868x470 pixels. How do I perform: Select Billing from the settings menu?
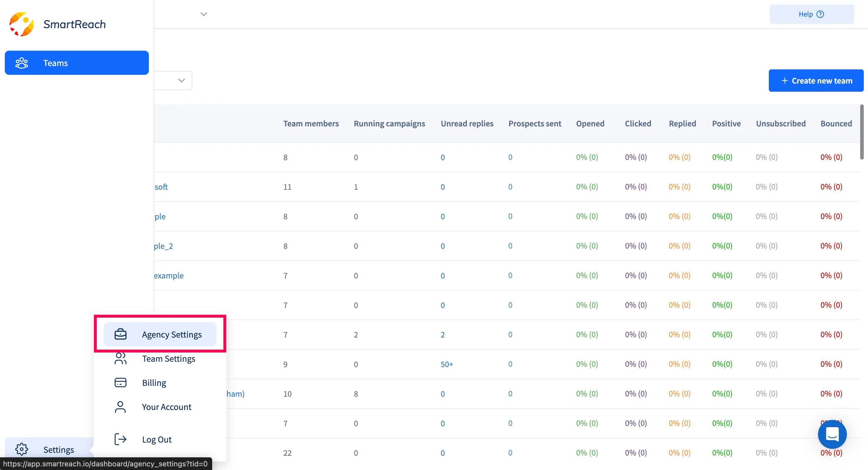(x=160, y=383)
